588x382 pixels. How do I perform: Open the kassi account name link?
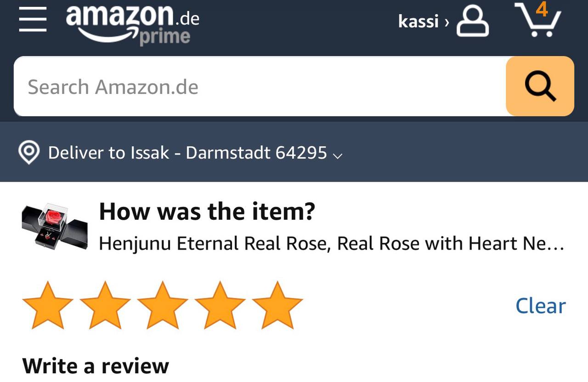tap(418, 22)
